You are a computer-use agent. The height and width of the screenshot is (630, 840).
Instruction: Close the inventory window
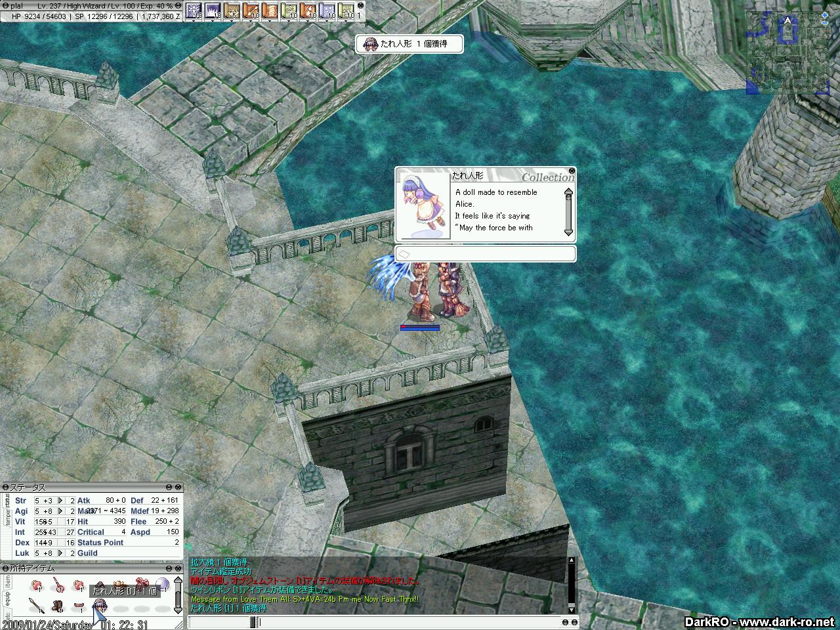[178, 568]
